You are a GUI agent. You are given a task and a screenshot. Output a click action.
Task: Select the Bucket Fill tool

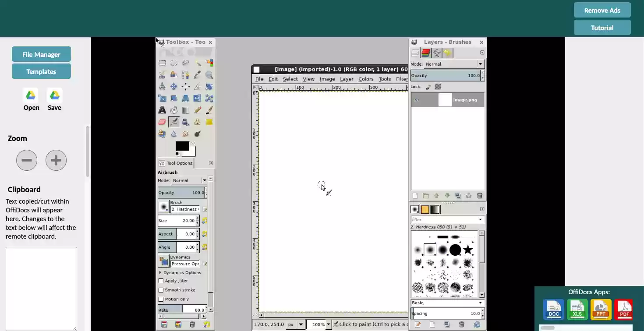(174, 110)
